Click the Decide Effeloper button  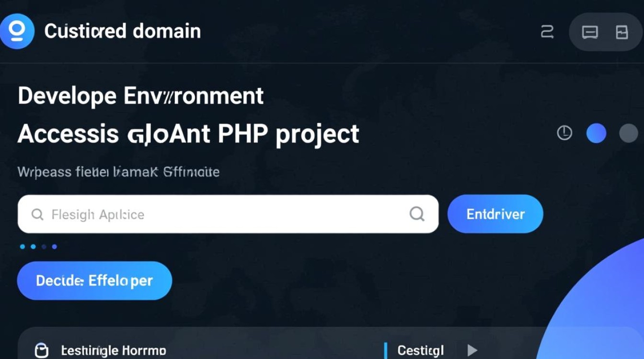point(94,281)
